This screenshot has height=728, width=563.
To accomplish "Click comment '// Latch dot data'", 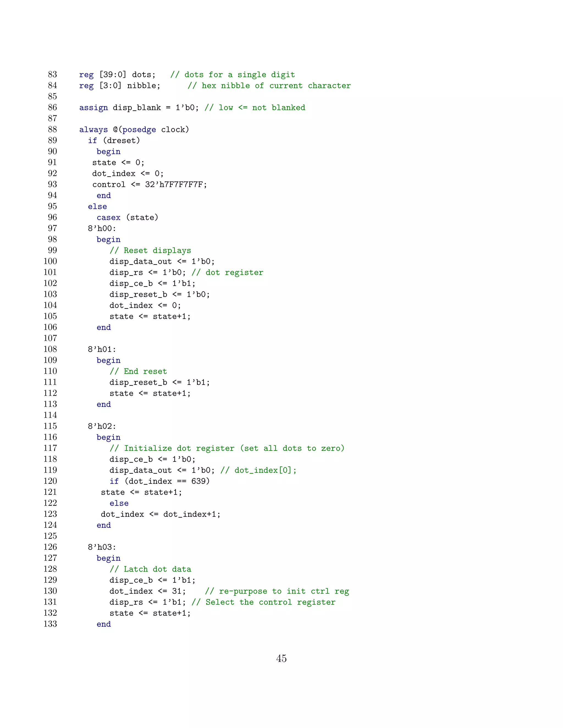I will click(150, 570).
